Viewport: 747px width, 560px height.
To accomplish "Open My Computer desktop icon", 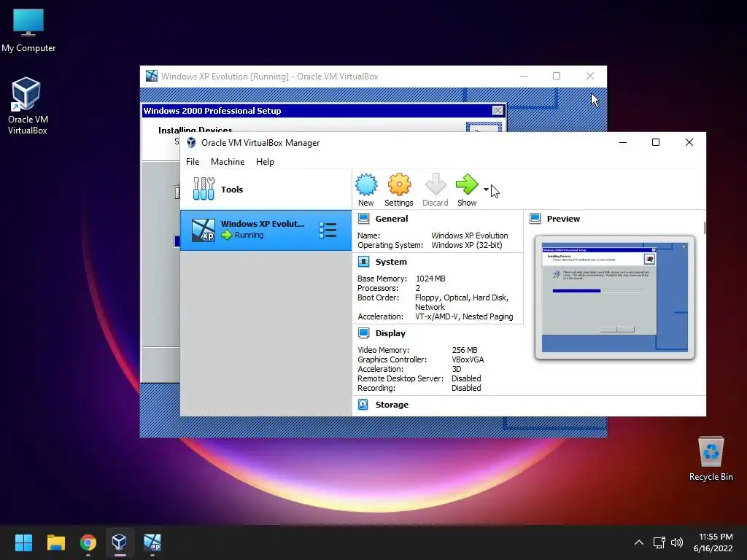I will click(28, 29).
